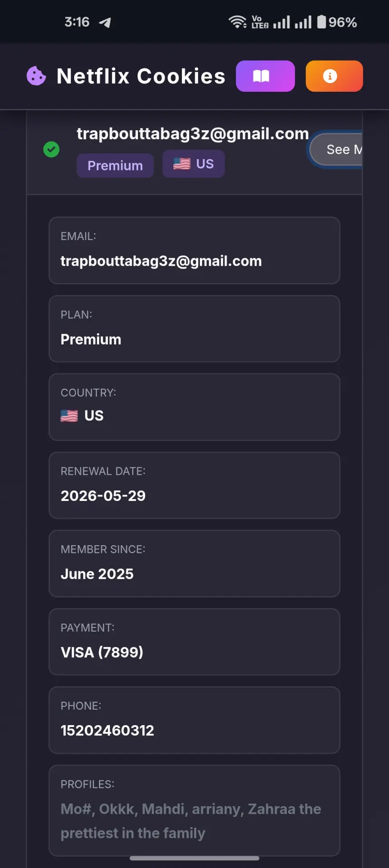This screenshot has height=868, width=389.
Task: Tap the location arrow in status bar
Action: click(105, 22)
